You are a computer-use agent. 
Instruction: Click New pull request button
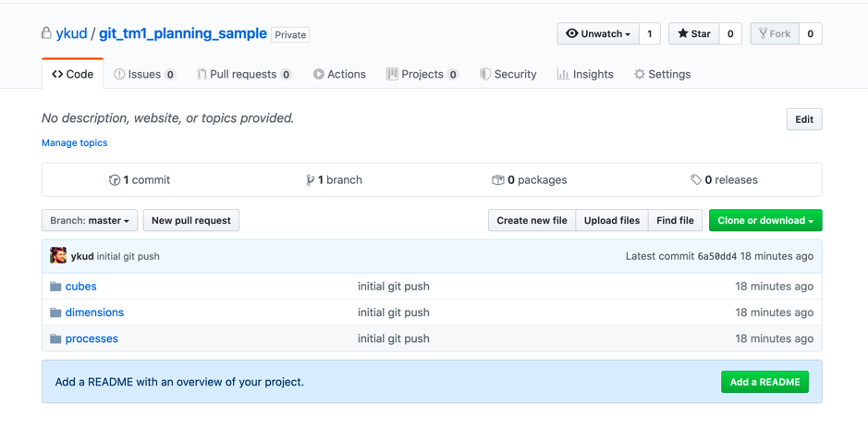[x=191, y=220]
